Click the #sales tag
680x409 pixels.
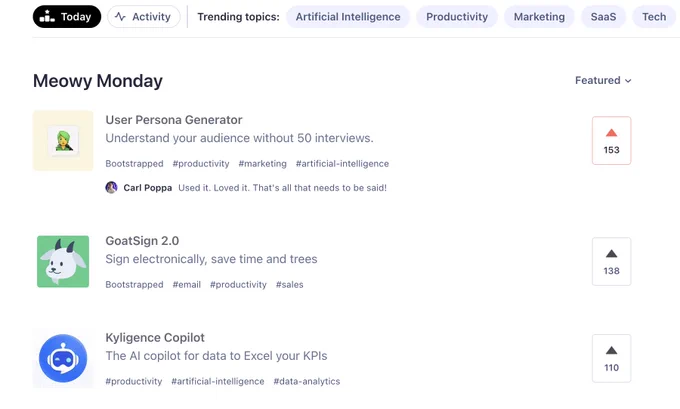290,285
